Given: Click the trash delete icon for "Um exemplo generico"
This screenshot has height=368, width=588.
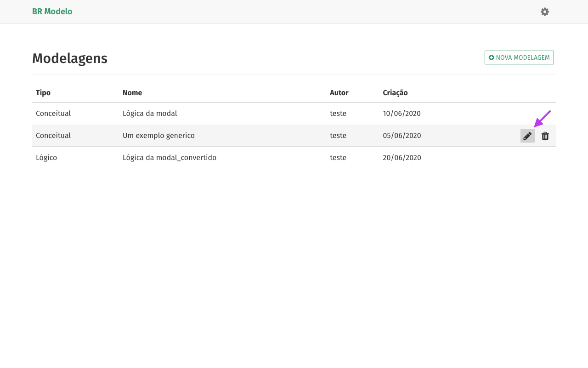Looking at the screenshot, I should tap(545, 136).
